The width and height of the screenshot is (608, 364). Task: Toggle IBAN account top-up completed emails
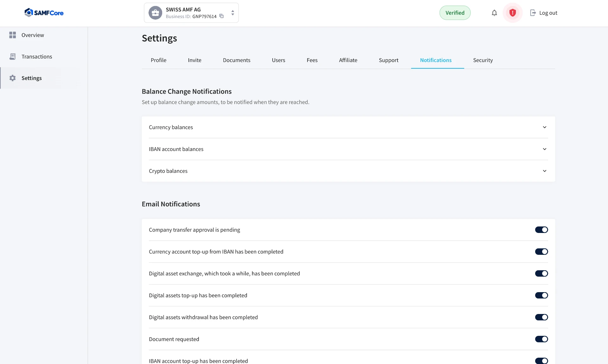pyautogui.click(x=541, y=361)
